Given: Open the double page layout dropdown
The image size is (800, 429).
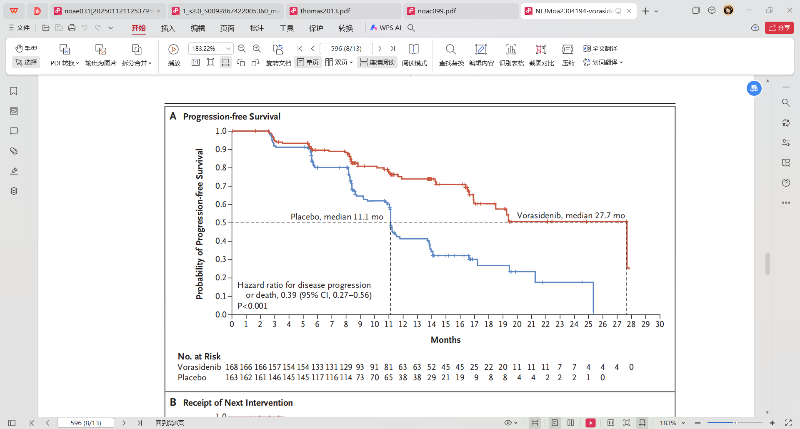Looking at the screenshot, I should [x=339, y=62].
